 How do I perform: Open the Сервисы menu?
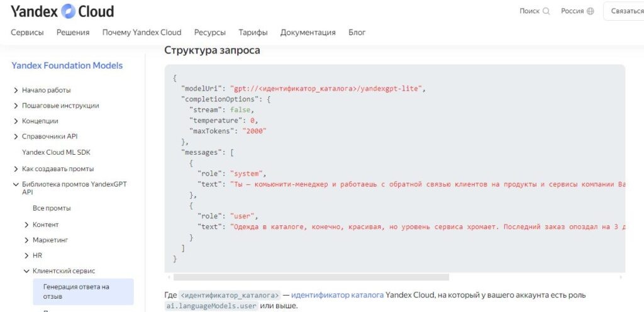27,33
